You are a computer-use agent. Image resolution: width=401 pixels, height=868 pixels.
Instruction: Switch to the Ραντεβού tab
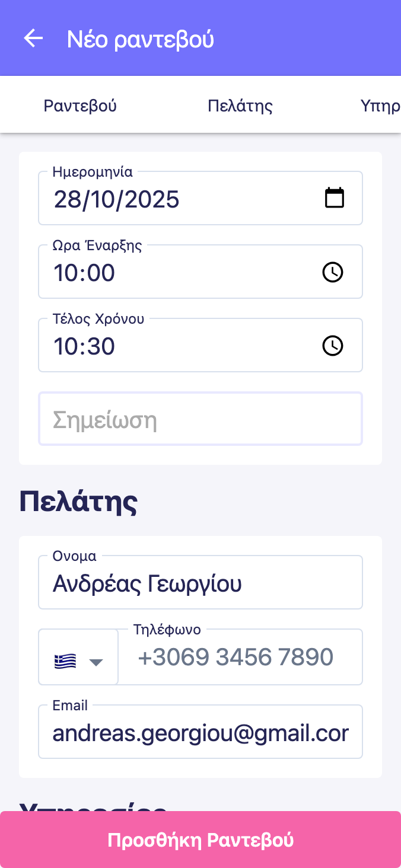[x=80, y=106]
